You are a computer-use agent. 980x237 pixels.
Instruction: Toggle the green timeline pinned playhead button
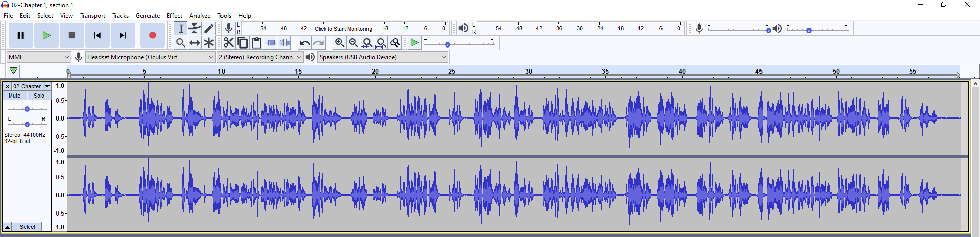[x=14, y=71]
